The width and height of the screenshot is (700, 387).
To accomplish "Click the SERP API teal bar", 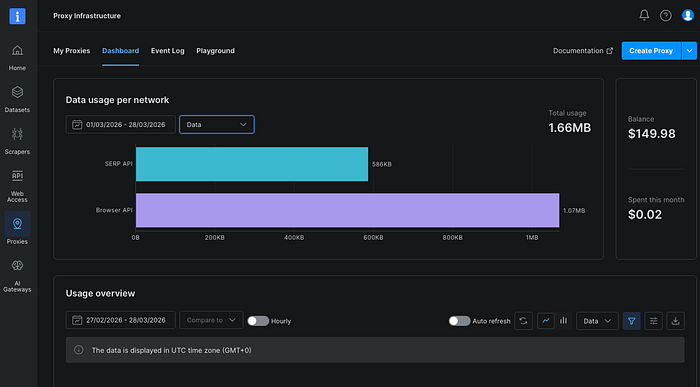I will coord(252,164).
